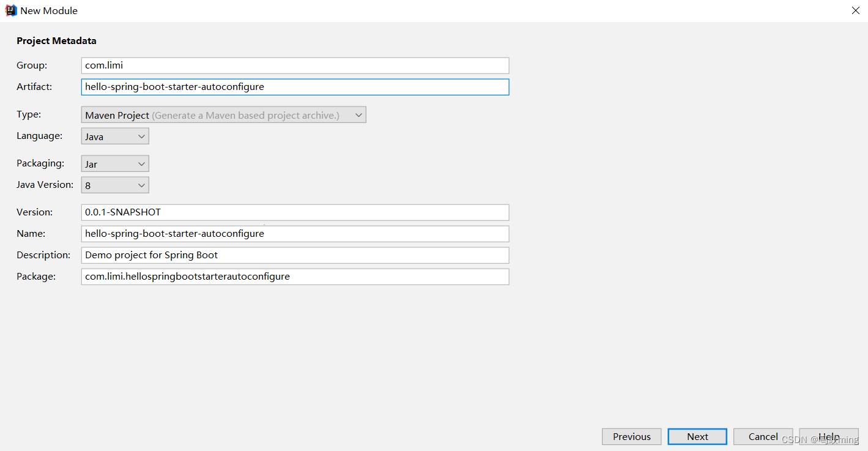This screenshot has width=868, height=451.
Task: Click the IntelliJ IDEA logo icon
Action: coord(11,10)
